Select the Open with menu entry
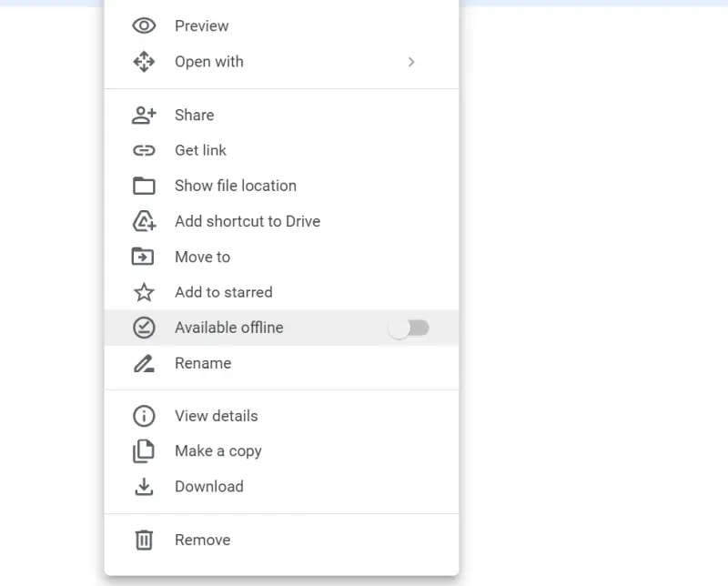Image resolution: width=728 pixels, height=586 pixels. click(x=209, y=62)
